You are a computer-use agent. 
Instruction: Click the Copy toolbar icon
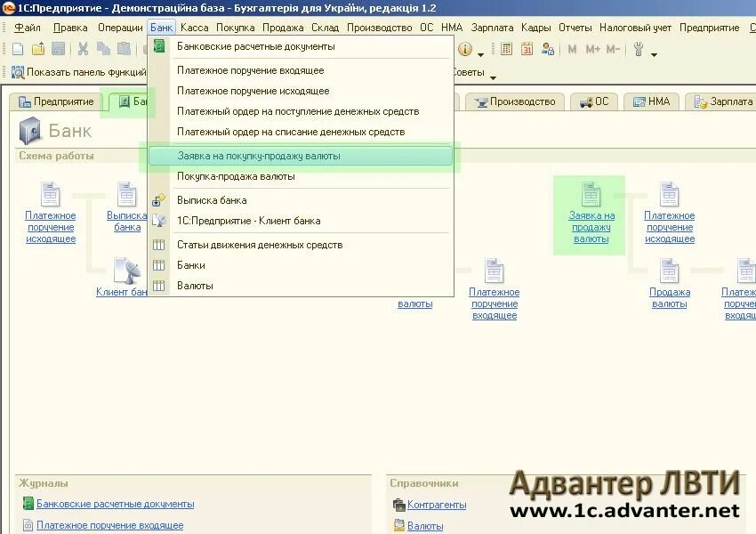(x=103, y=49)
